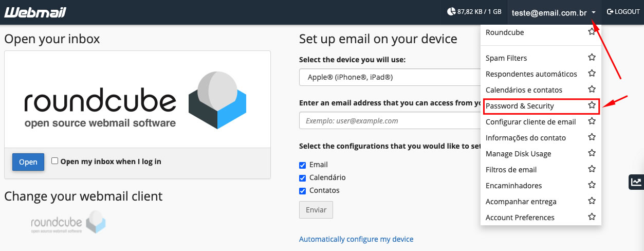Open Encaminhadores from the account menu
The width and height of the screenshot is (644, 251).
pos(513,186)
